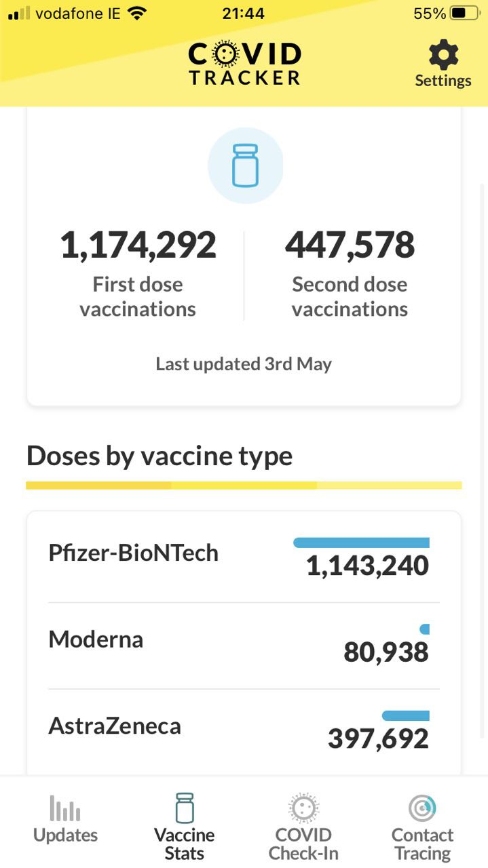Viewport: 488px width, 868px height.
Task: Tap the Doses by vaccine type heading
Action: coord(159,456)
